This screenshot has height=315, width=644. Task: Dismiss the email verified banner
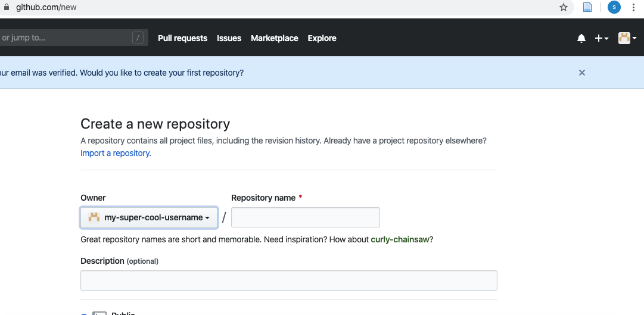581,73
